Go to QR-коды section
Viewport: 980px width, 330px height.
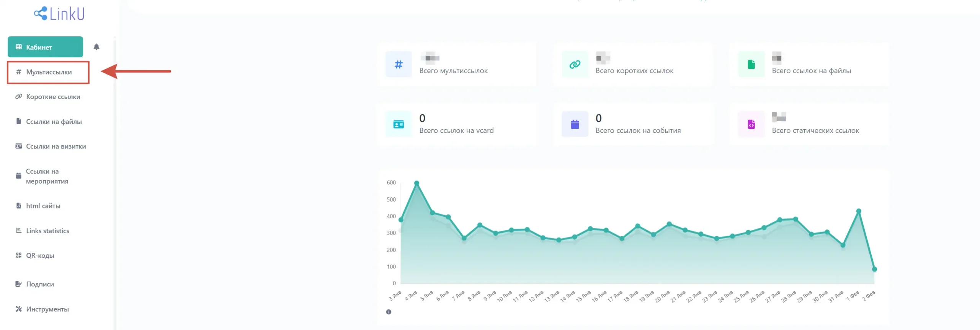(x=40, y=255)
